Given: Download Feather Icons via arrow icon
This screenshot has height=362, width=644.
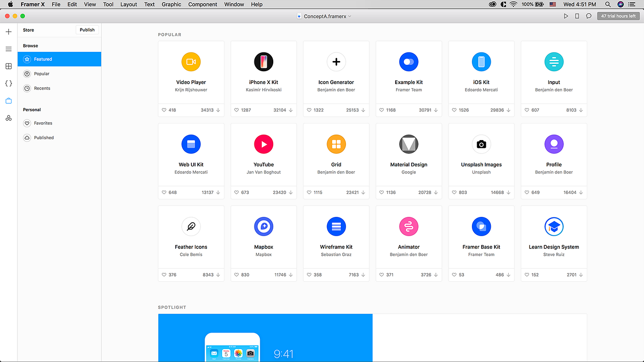Looking at the screenshot, I should coord(218,275).
